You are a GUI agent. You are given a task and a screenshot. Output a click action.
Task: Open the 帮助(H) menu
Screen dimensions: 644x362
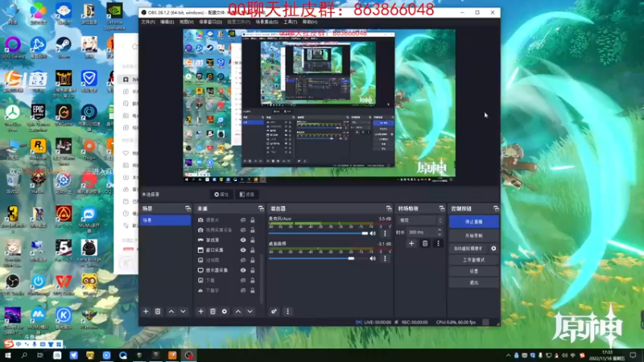point(310,22)
